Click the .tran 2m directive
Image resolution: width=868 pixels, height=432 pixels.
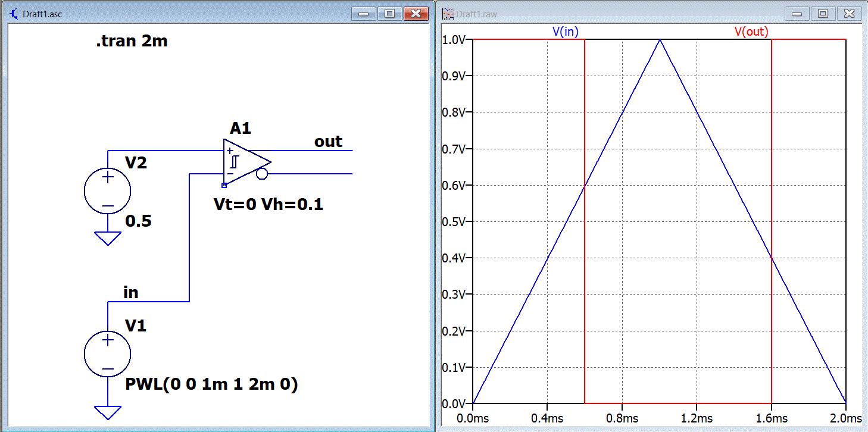(132, 42)
